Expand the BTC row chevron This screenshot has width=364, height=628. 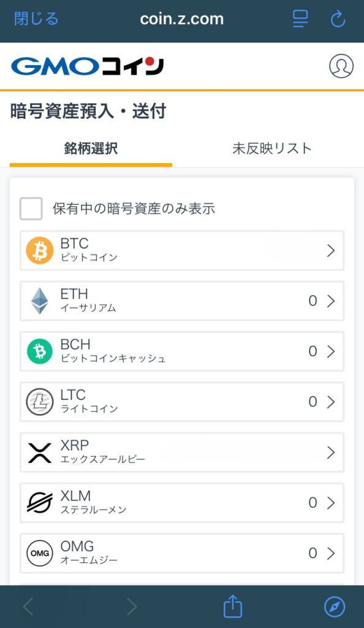[x=331, y=250]
